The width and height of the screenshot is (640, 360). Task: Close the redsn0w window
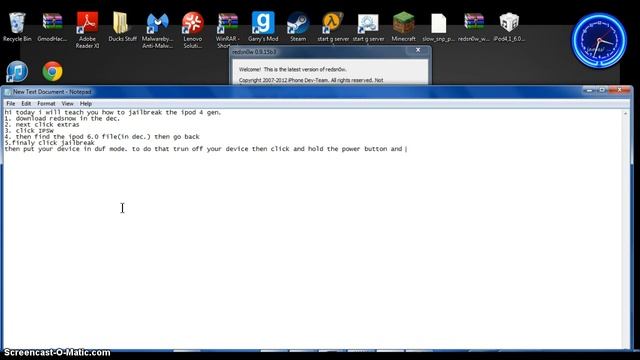[x=418, y=50]
